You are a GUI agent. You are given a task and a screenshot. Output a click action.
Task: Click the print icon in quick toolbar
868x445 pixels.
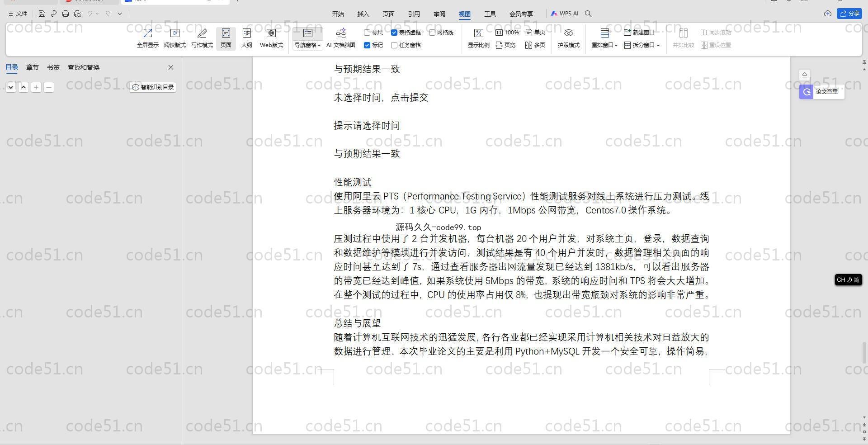click(x=66, y=14)
